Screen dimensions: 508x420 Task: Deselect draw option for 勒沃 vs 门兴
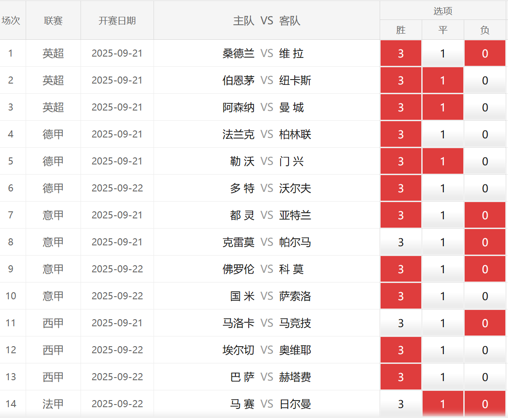[x=443, y=161]
